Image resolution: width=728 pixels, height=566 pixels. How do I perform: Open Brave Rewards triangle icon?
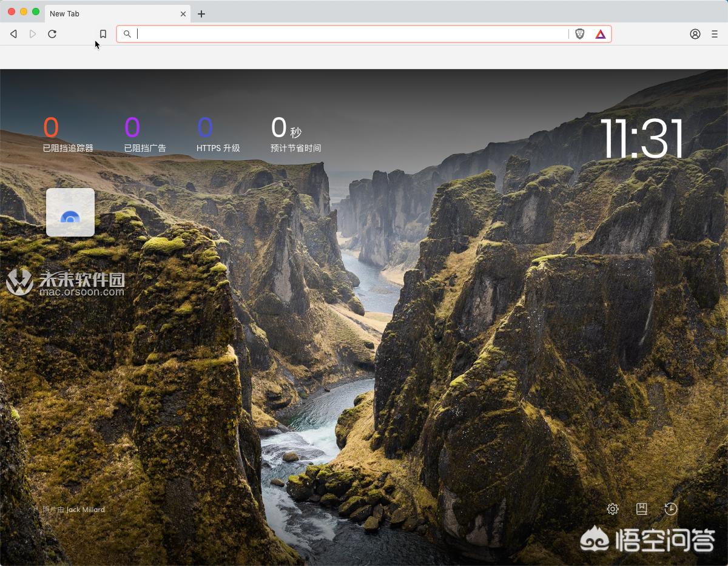click(x=600, y=34)
